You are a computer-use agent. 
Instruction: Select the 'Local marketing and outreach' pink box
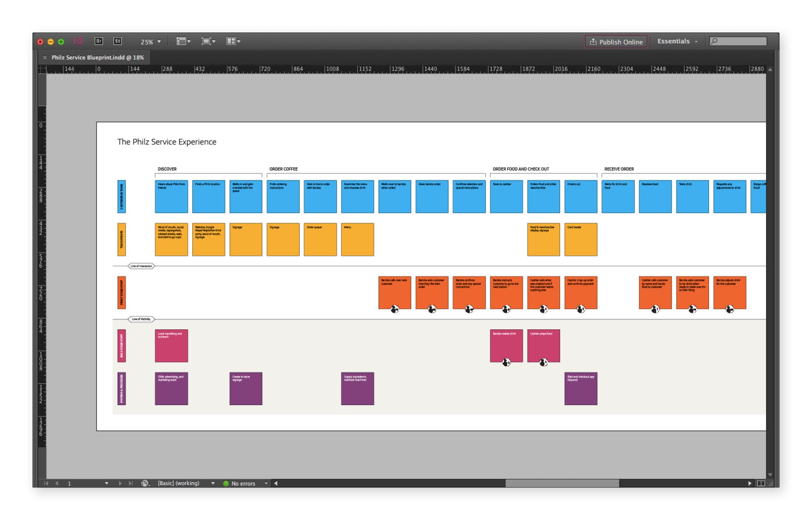171,346
